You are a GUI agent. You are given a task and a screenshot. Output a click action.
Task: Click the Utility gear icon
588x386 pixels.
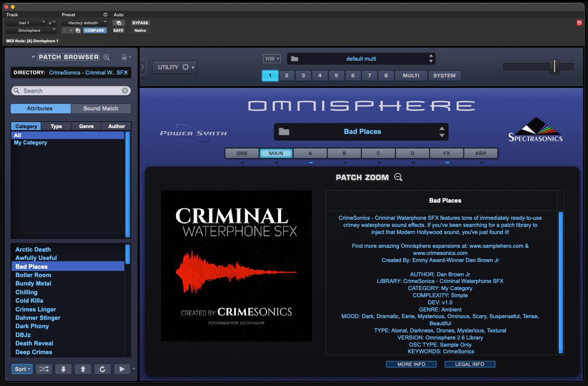tap(186, 67)
